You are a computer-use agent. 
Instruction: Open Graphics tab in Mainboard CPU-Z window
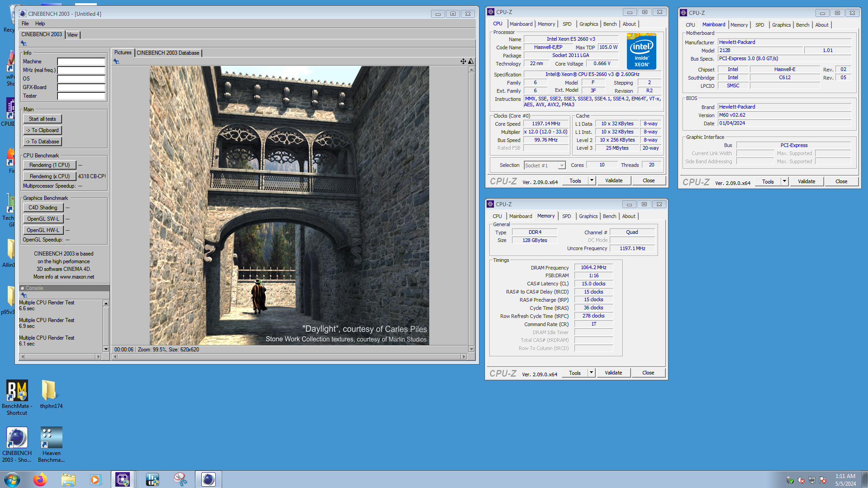click(781, 25)
